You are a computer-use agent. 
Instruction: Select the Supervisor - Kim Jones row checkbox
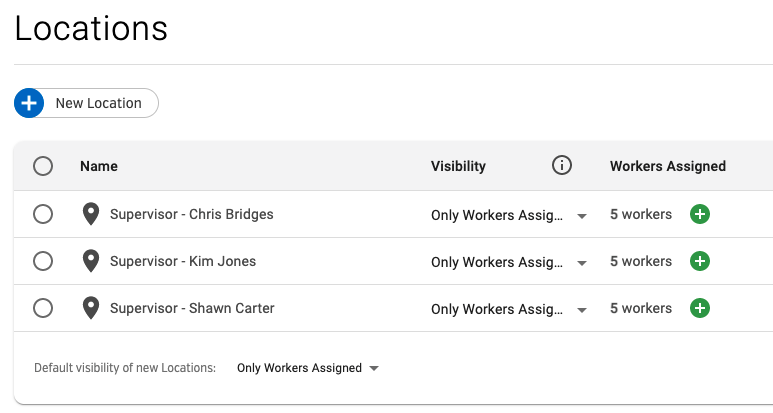tap(43, 261)
